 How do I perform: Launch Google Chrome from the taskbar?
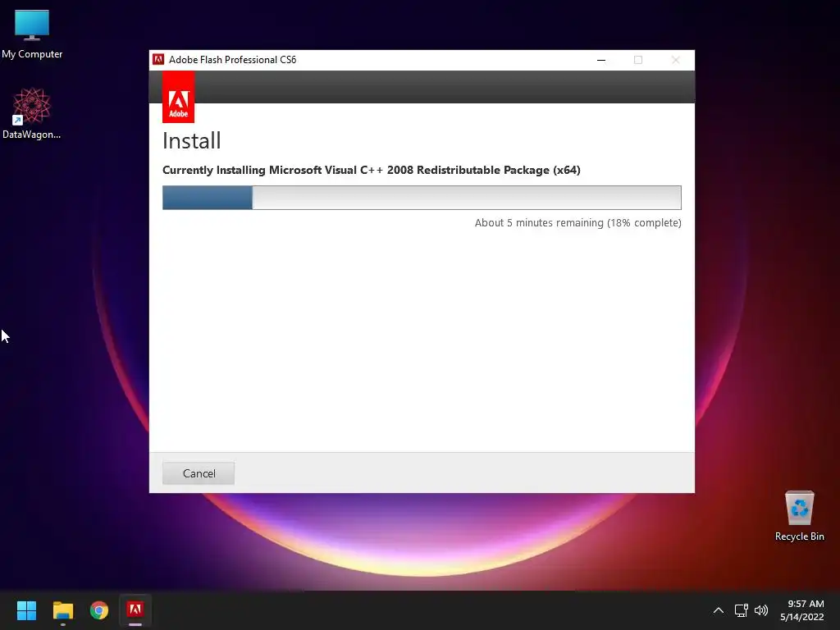pos(99,610)
